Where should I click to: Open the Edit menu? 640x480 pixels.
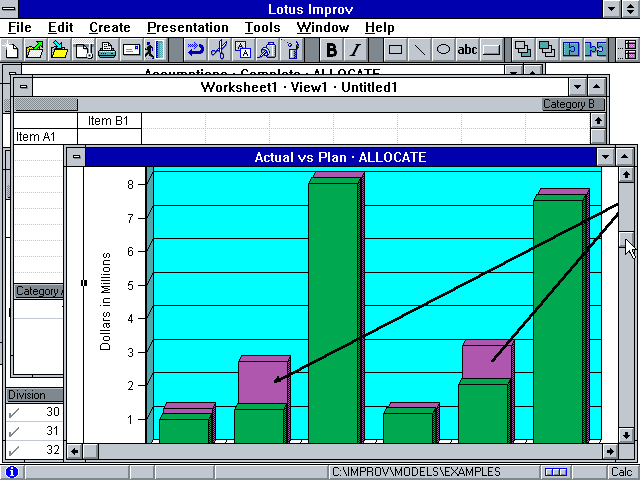[60, 27]
